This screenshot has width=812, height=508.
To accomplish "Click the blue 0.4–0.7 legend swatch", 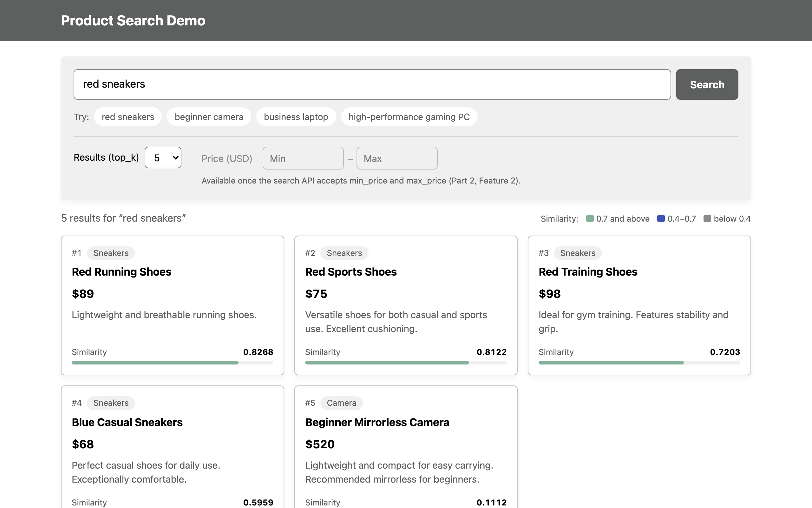I will click(661, 218).
